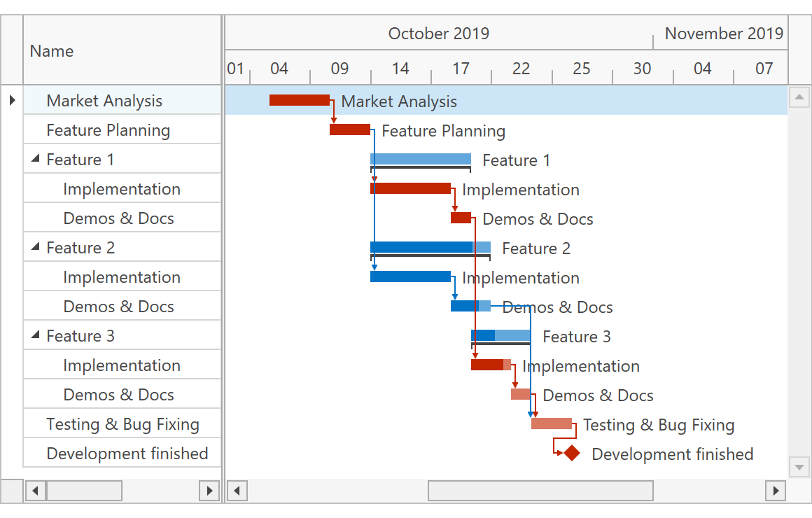Select Implementation row under Feature 1
The width and height of the screenshot is (812, 518).
tap(122, 188)
